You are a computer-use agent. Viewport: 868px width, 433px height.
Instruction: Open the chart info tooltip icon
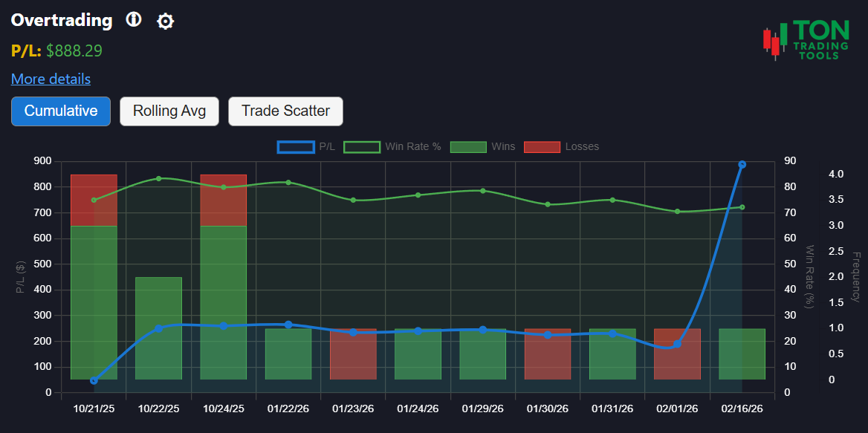pos(134,20)
